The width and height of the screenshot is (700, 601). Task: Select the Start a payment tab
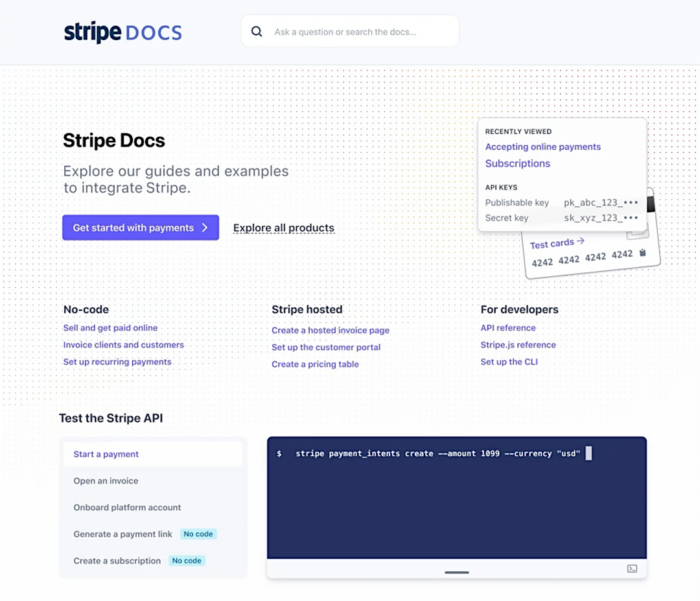click(x=153, y=454)
